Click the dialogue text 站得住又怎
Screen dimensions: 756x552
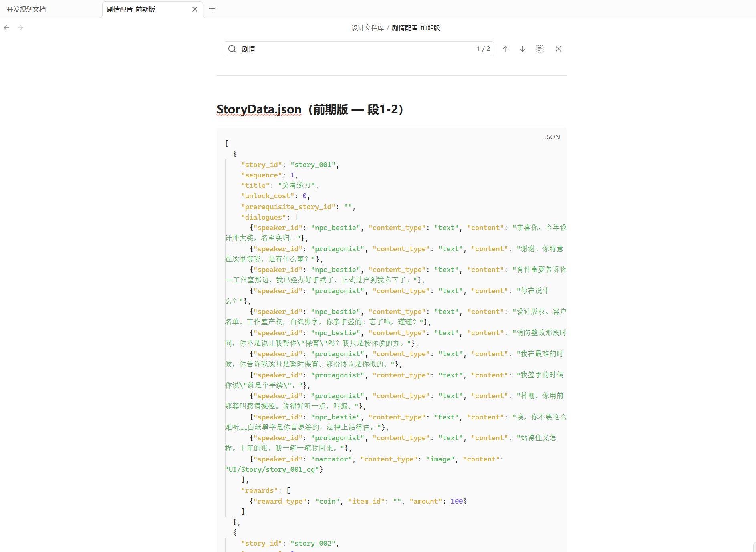(538, 438)
